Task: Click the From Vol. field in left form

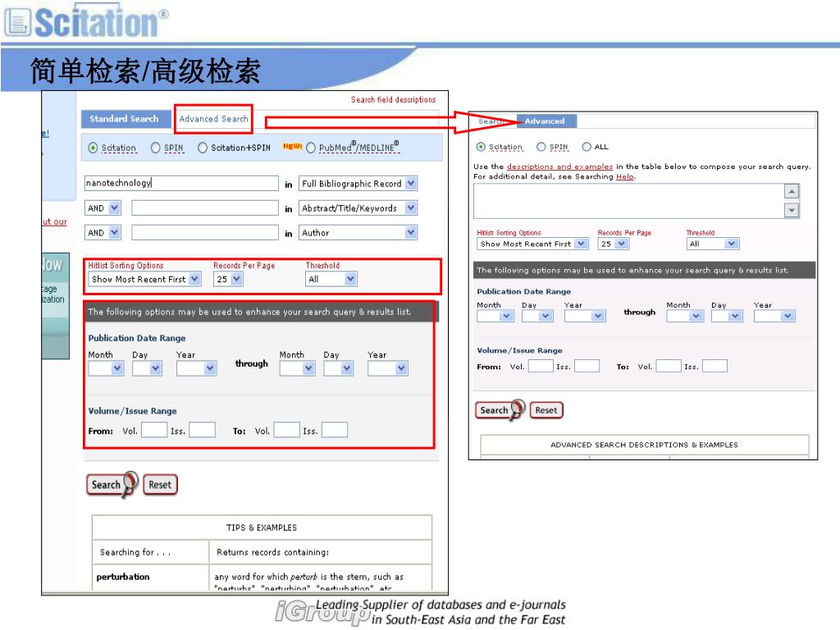Action: coord(154,430)
